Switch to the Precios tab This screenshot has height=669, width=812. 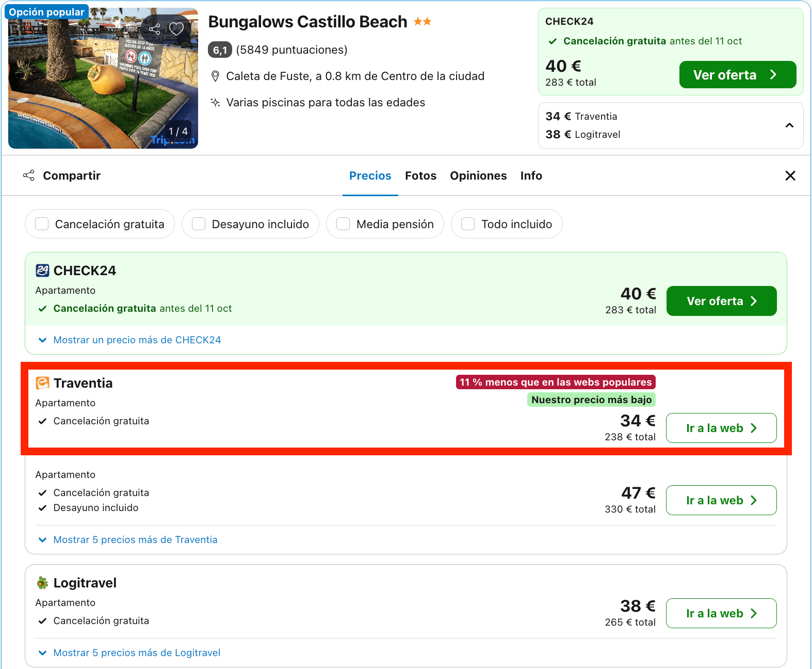click(370, 176)
